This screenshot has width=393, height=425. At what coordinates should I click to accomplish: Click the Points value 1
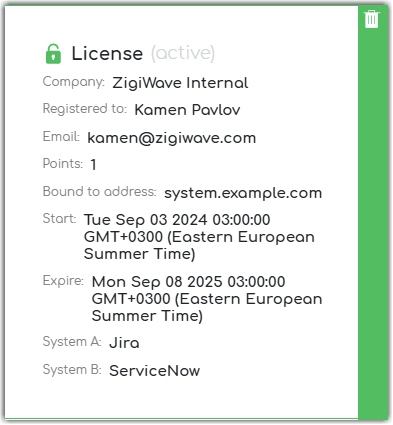(94, 165)
